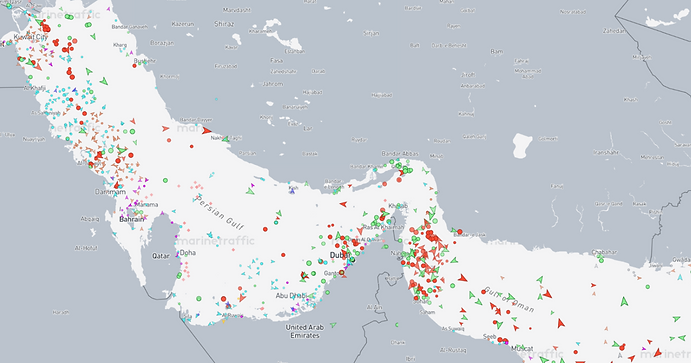Image resolution: width=691 pixels, height=363 pixels.
Task: Click the Bandar Abbas label
Action: pyautogui.click(x=400, y=154)
